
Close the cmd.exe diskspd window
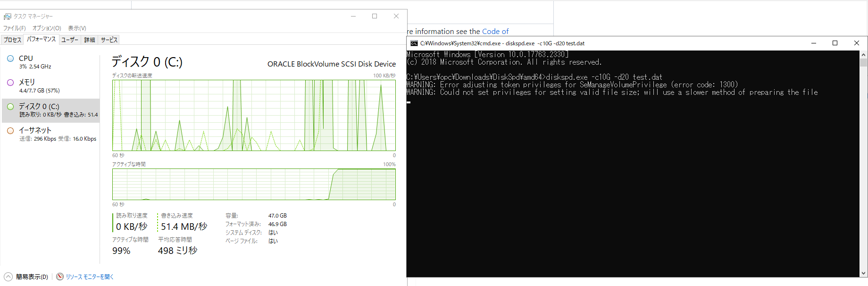(x=857, y=43)
